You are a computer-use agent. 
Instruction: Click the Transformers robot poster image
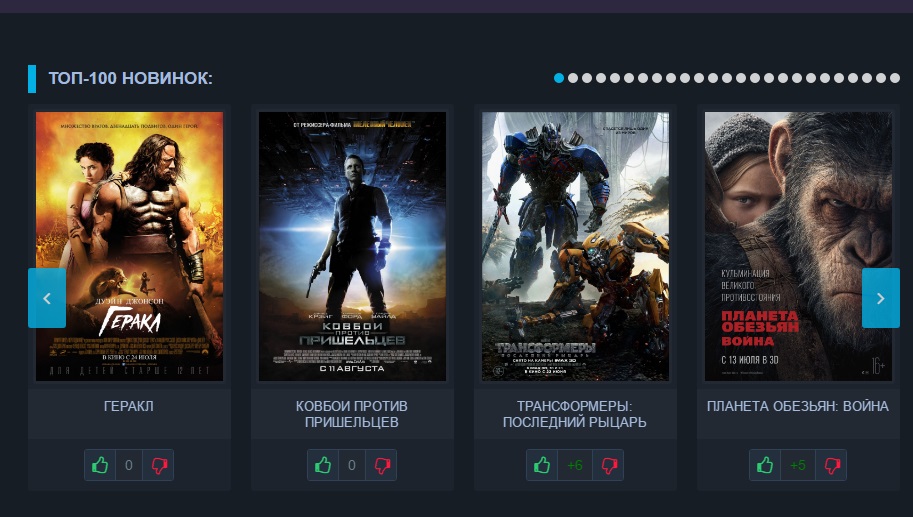pyautogui.click(x=575, y=245)
